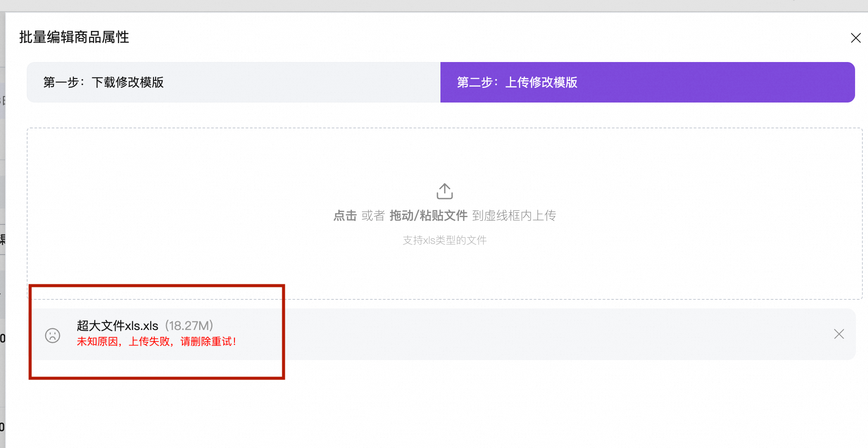Select the 超大文件xls.xls file name
The width and height of the screenshot is (868, 448).
pos(118,326)
